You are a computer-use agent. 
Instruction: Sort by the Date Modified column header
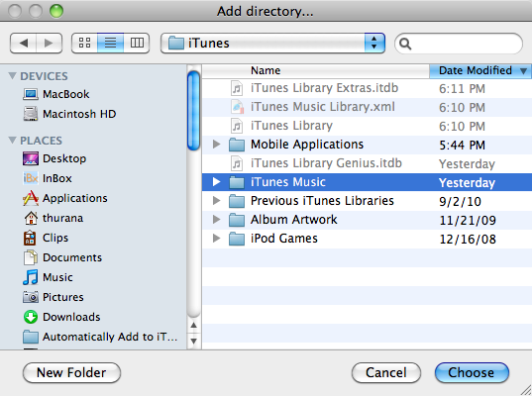(480, 71)
